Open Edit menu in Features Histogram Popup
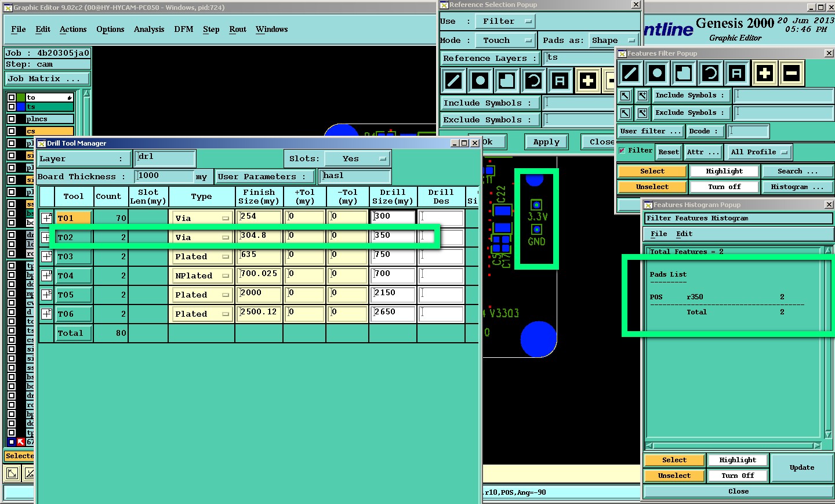 tap(684, 234)
